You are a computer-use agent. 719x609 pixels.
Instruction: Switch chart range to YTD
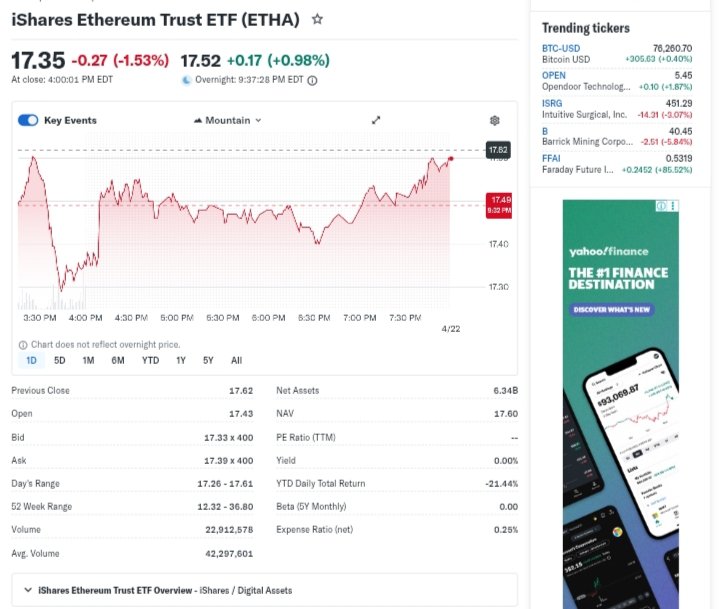click(x=150, y=360)
